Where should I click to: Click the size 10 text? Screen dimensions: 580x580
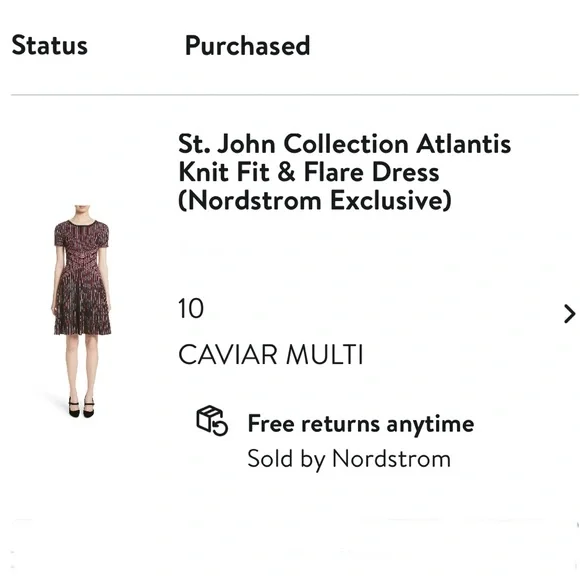click(x=191, y=308)
